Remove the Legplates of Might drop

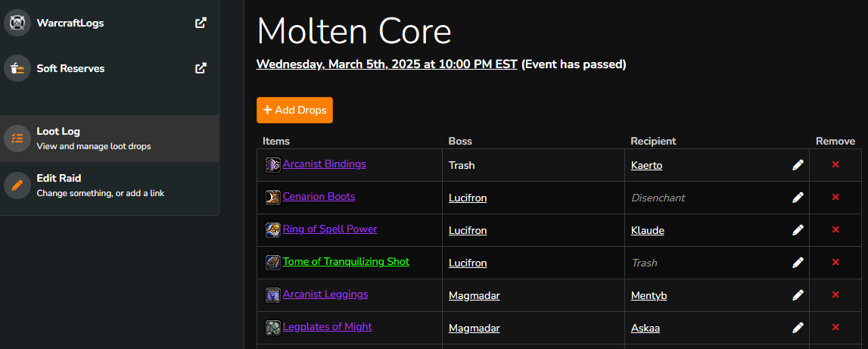[x=835, y=327]
